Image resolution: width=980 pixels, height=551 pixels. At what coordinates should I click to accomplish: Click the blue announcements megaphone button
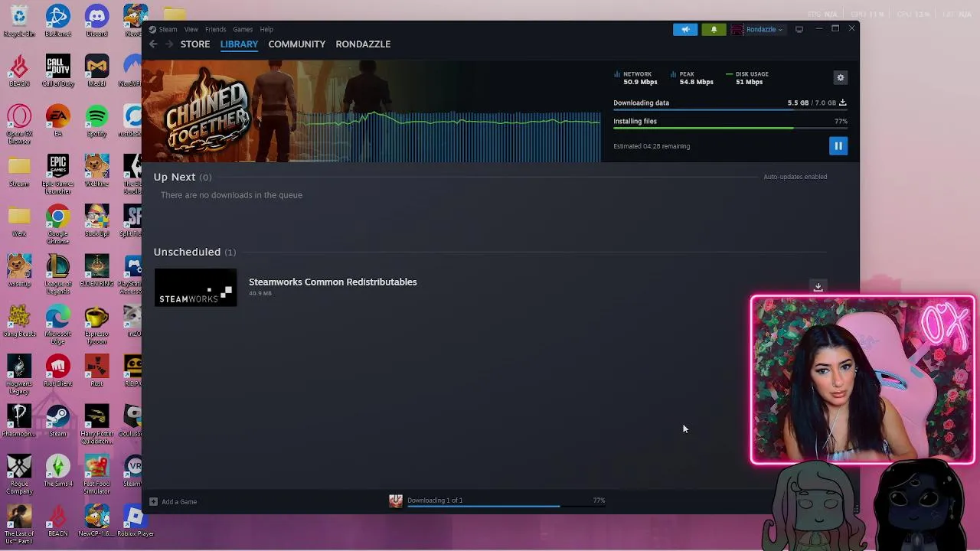[x=685, y=29]
